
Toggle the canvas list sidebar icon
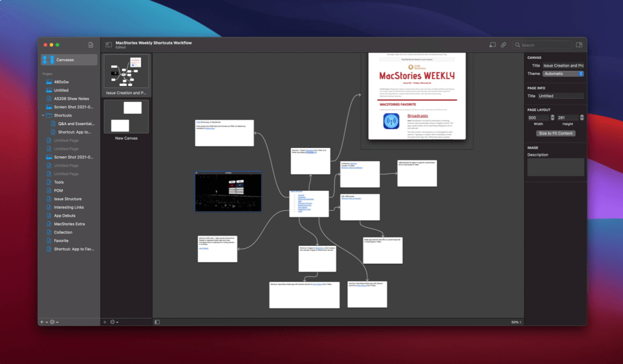109,45
